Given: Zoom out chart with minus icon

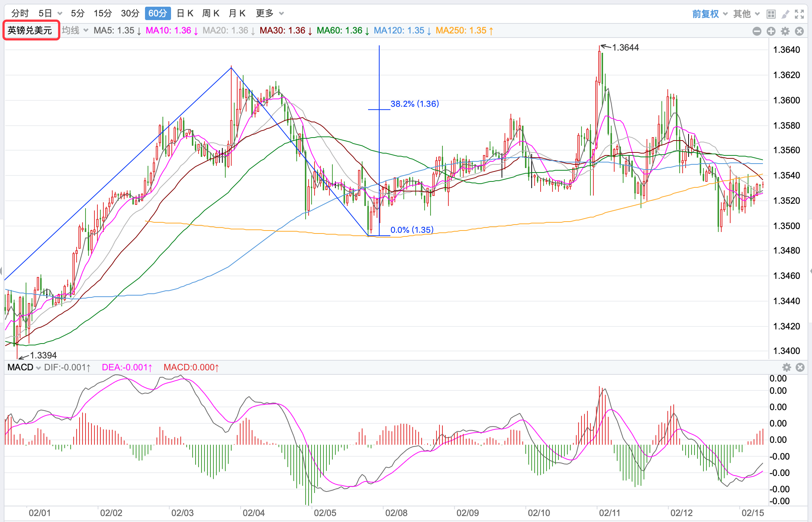Looking at the screenshot, I should (757, 31).
